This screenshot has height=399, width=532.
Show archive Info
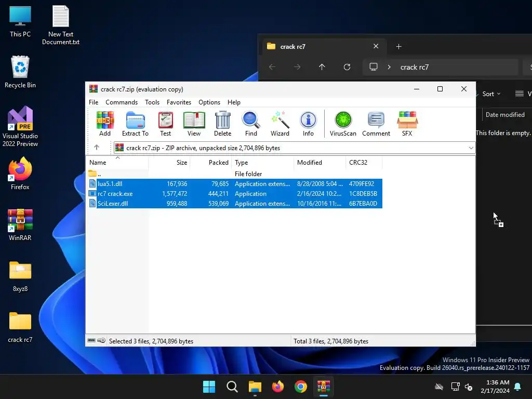pos(308,124)
